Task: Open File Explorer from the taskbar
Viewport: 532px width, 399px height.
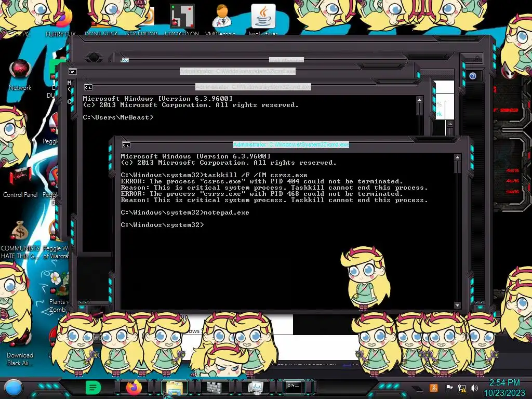Action: click(175, 388)
